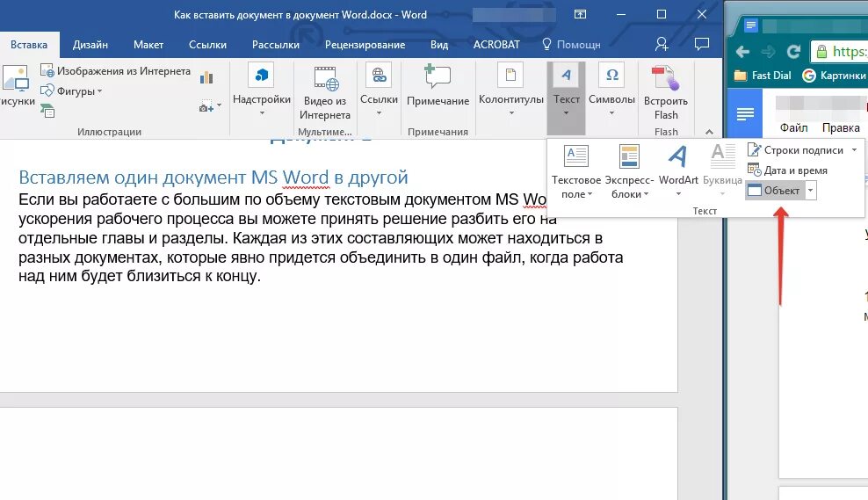Insert a chart with bar-chart icon

pyautogui.click(x=206, y=77)
